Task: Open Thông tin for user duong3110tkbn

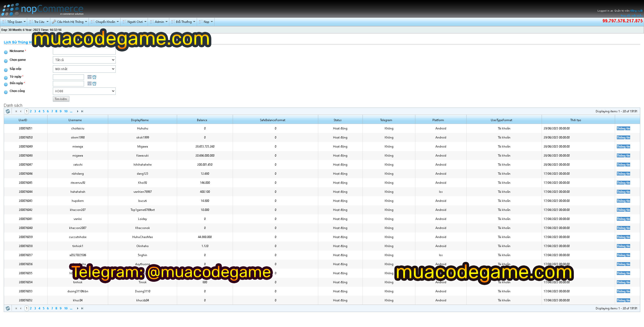Action: 623,291
